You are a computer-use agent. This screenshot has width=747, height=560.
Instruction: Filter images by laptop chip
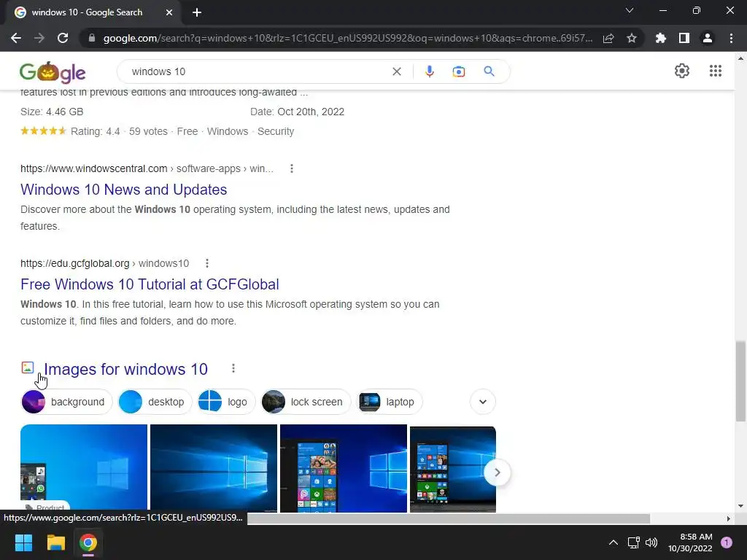(390, 402)
